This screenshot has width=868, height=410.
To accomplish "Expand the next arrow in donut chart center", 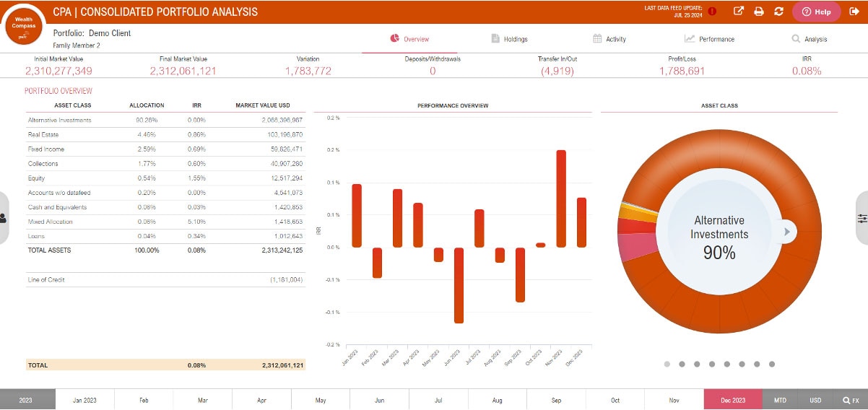I will (788, 232).
